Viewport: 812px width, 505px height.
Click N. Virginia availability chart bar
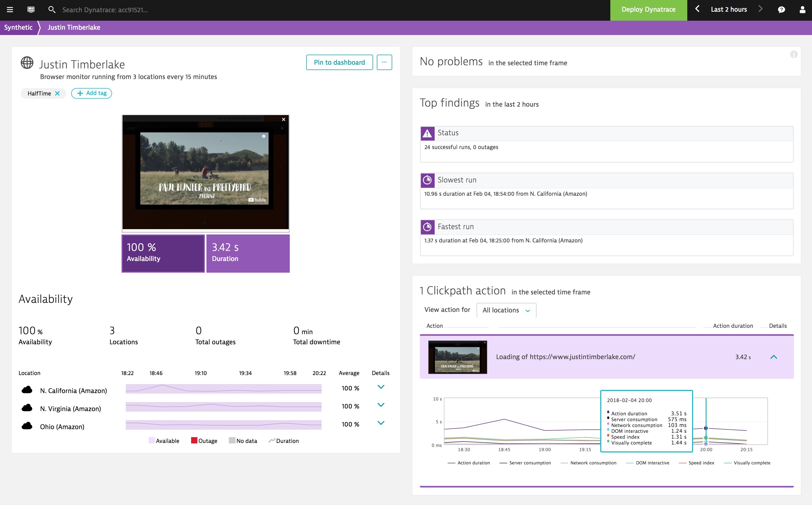[223, 407]
